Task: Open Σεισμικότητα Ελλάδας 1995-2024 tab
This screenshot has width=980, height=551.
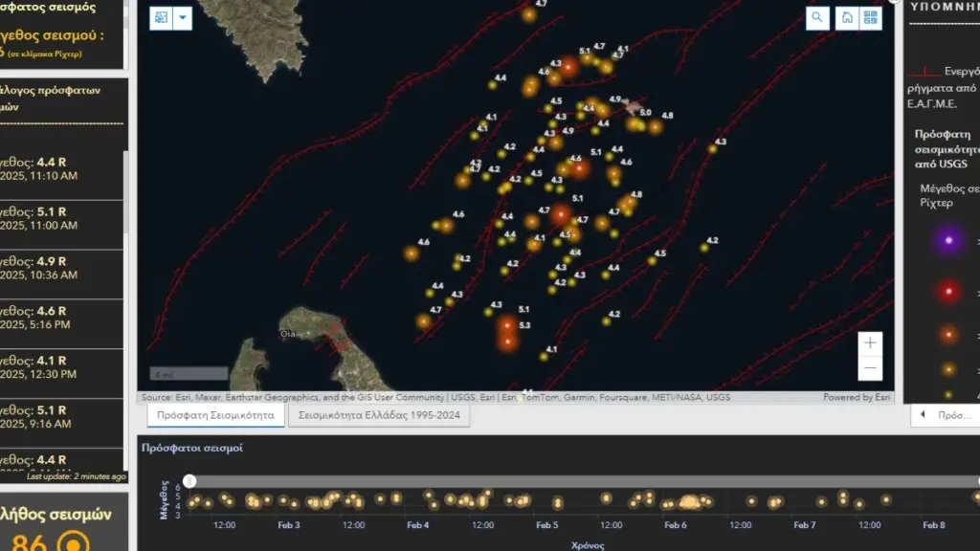Action: click(x=379, y=415)
